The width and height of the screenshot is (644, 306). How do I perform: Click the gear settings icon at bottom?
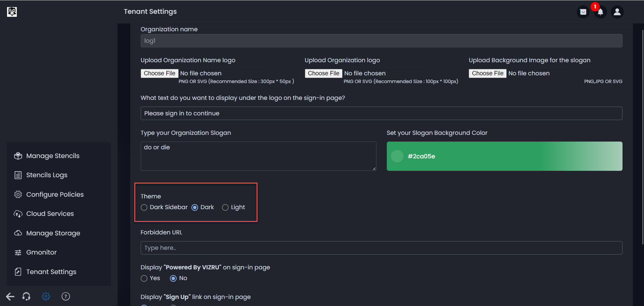(x=46, y=296)
